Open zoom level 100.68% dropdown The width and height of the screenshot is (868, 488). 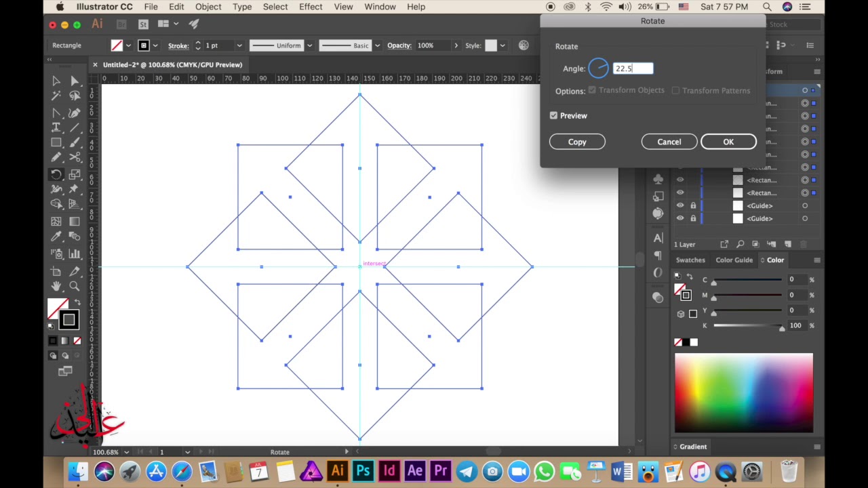pos(126,452)
